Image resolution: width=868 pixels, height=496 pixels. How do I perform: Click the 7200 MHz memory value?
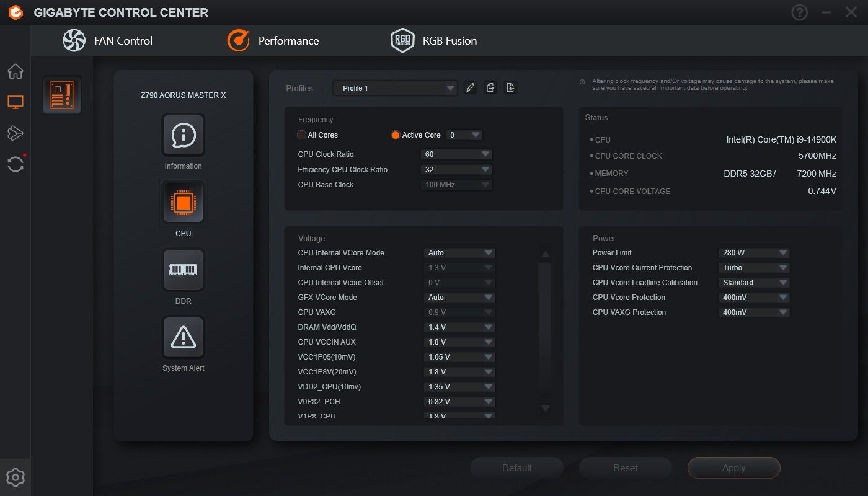point(817,174)
